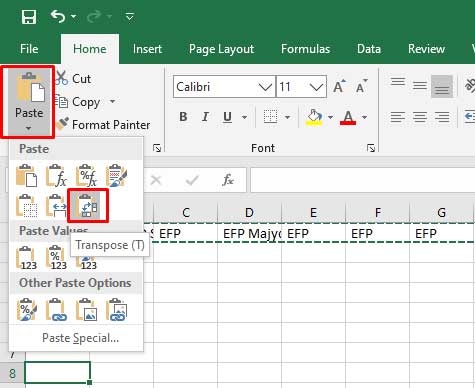Toggle Bold formatting
Image resolution: width=475 pixels, height=388 pixels.
183,117
